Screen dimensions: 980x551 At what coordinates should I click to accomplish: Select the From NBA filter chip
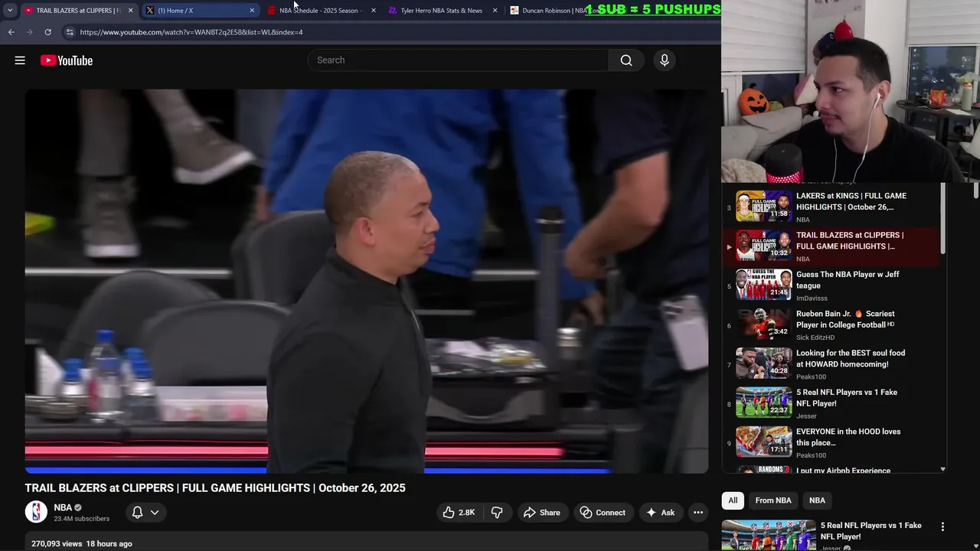click(773, 500)
